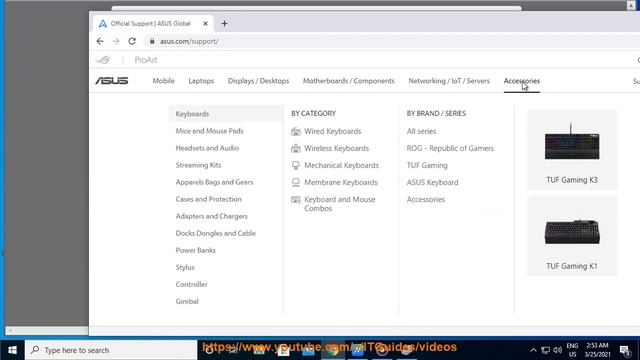Click the ProArt link

[x=146, y=60]
